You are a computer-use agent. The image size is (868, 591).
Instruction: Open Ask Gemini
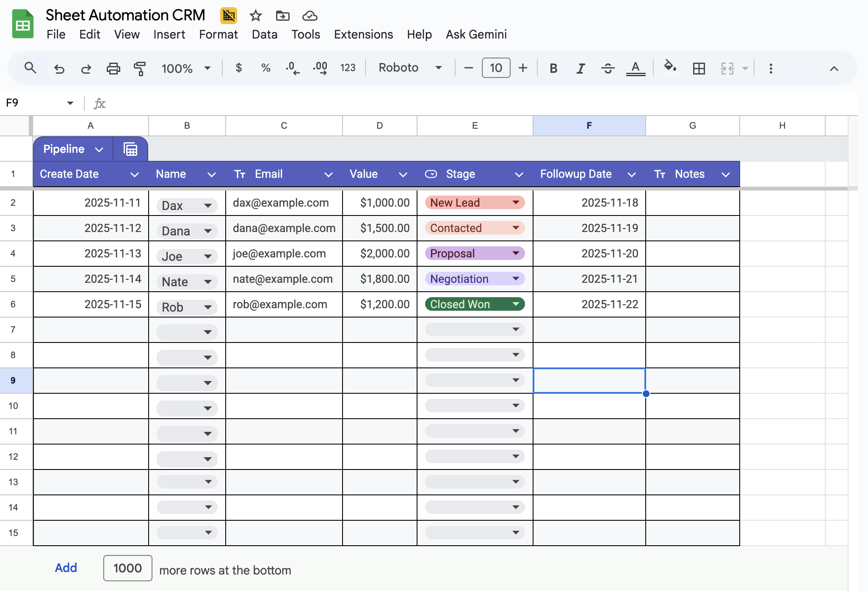pyautogui.click(x=476, y=34)
